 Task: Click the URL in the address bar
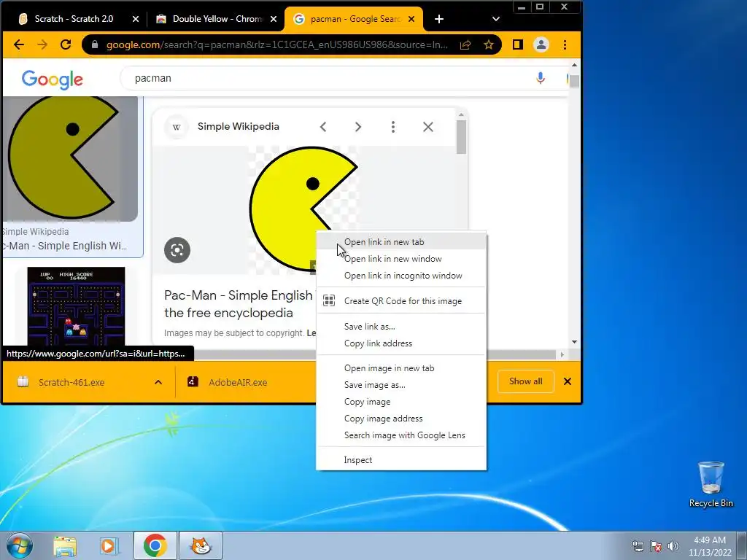point(276,44)
